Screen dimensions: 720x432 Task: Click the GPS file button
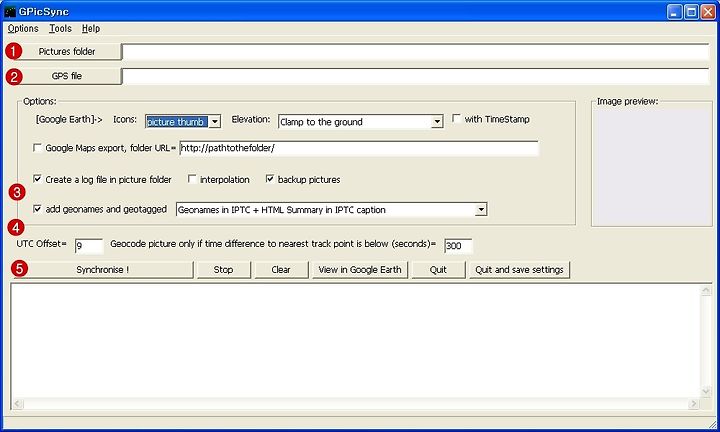[66, 76]
